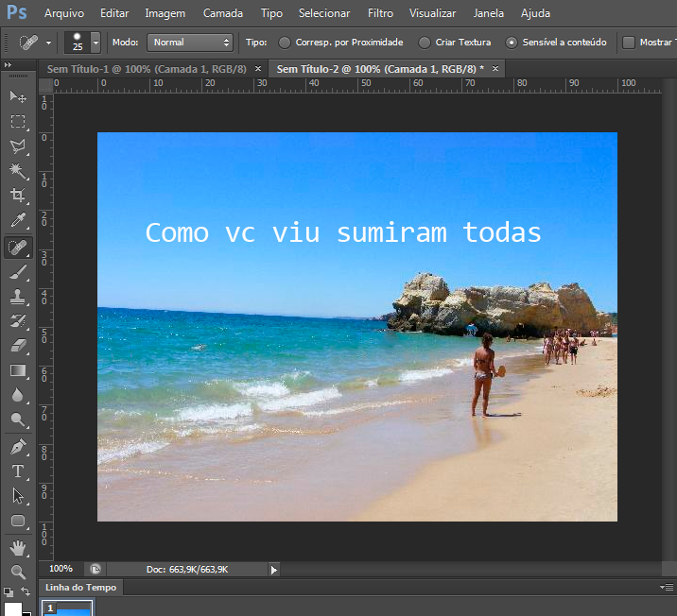Select the Eraser tool
This screenshot has width=677, height=616.
coord(18,346)
